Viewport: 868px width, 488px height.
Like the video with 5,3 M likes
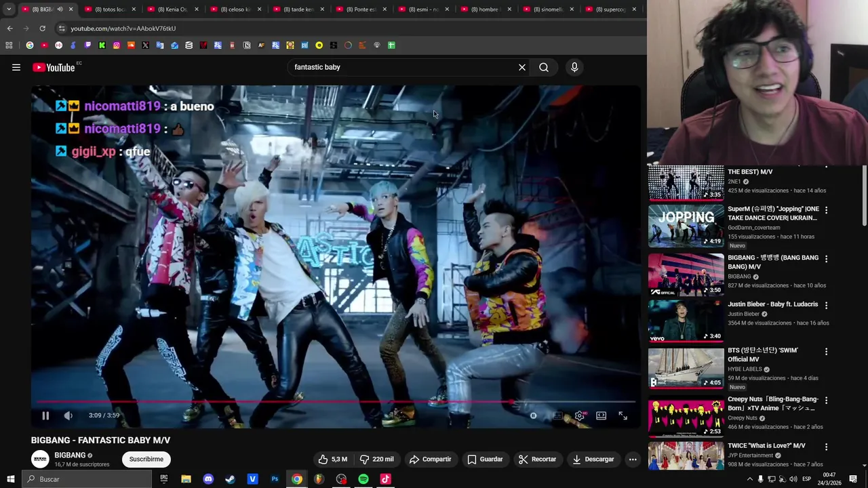click(333, 459)
